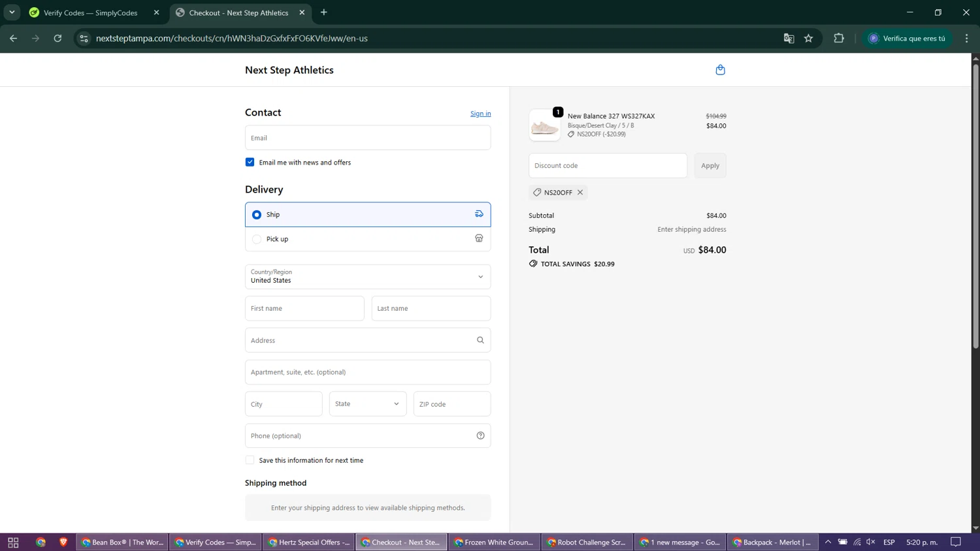The image size is (980, 551).
Task: Remove the NS20OFF discount tag
Action: click(x=580, y=193)
